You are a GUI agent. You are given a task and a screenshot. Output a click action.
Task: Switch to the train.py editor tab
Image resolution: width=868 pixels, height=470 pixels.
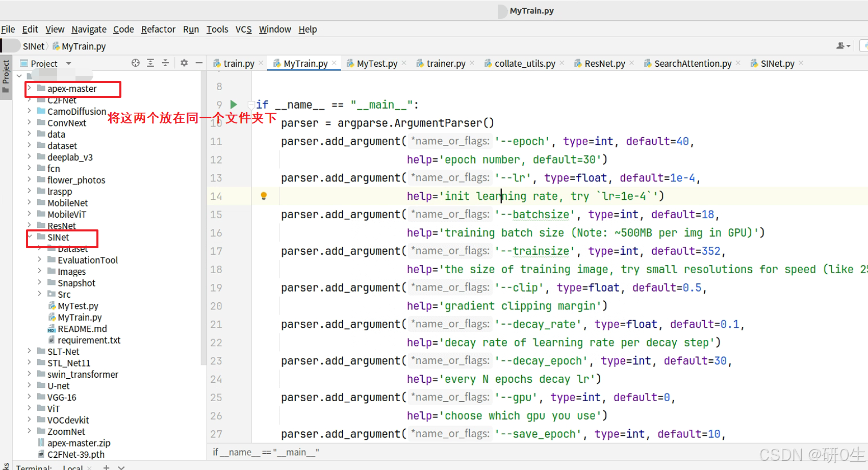(239, 63)
